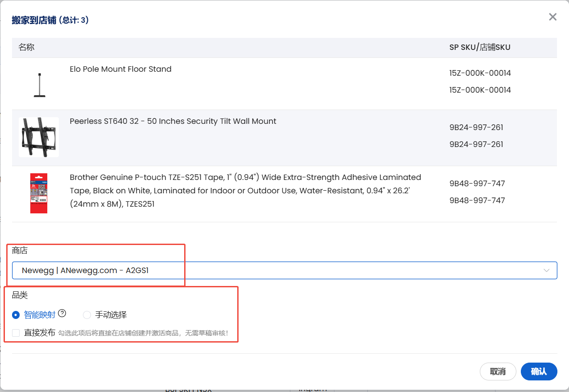
Task: Confirm with the 确认 button
Action: pyautogui.click(x=539, y=372)
